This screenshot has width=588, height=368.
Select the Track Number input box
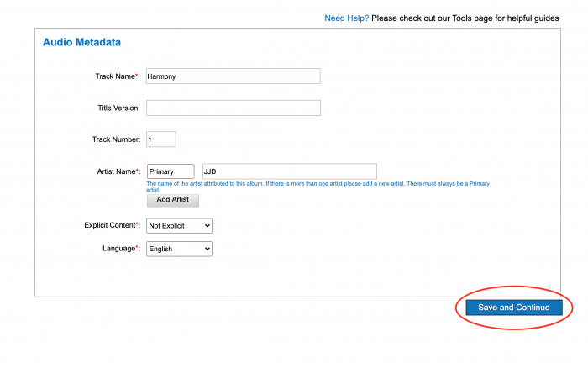pyautogui.click(x=160, y=139)
